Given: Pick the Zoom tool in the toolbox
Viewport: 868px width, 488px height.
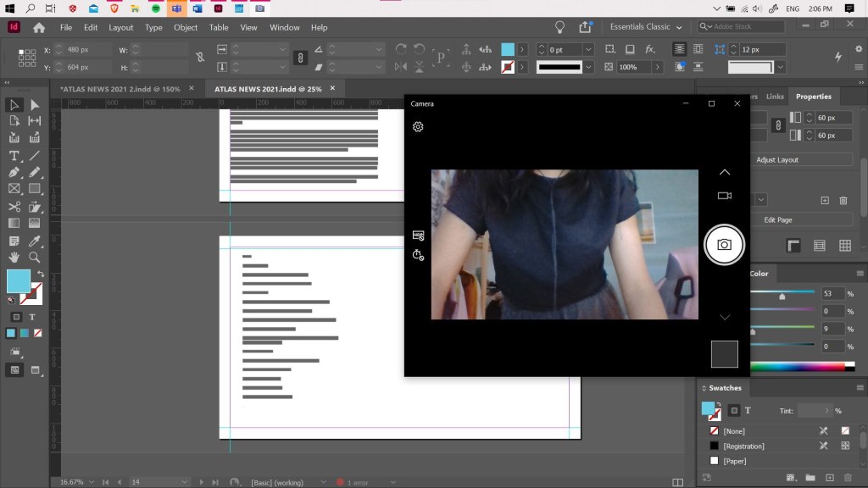Looking at the screenshot, I should tap(35, 258).
